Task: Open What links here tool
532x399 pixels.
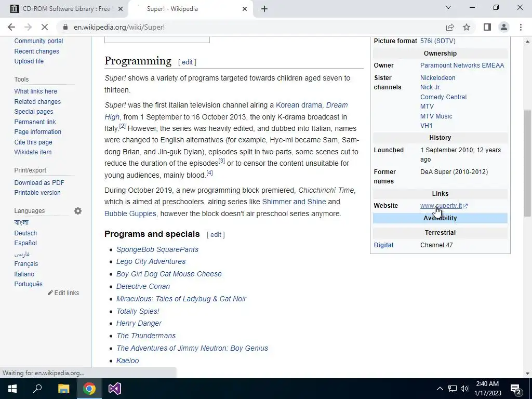Action: pyautogui.click(x=36, y=91)
